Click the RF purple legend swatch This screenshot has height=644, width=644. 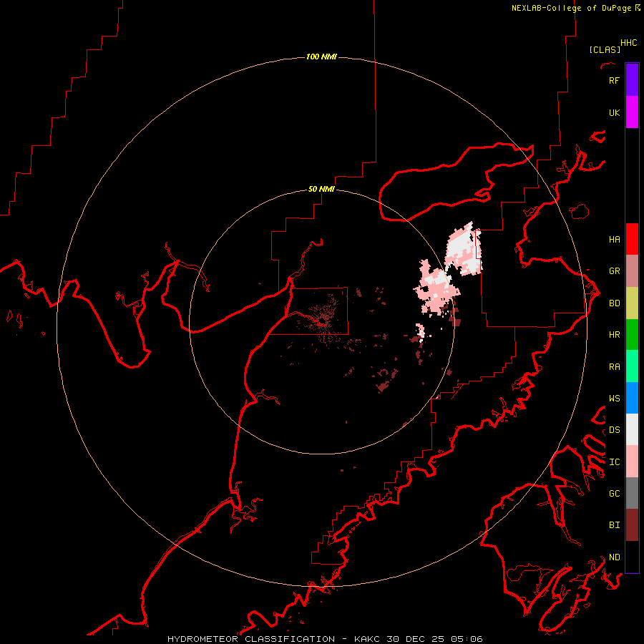[632, 80]
